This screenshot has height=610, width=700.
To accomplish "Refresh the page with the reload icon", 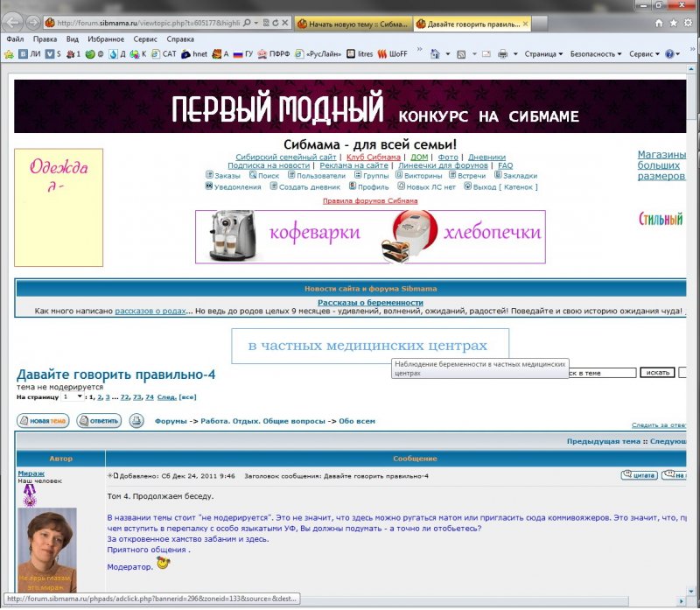I will pos(276,23).
